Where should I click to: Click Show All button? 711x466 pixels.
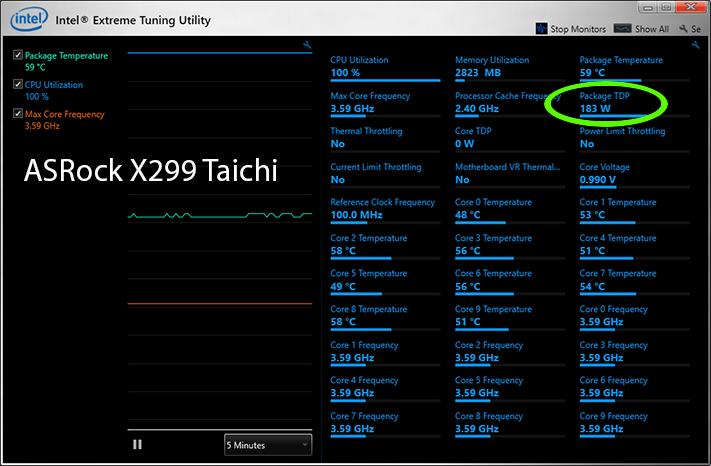tap(641, 29)
